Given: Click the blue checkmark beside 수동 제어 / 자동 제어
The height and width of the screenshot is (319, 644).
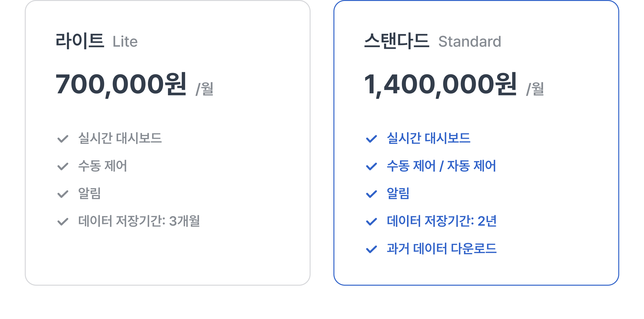Looking at the screenshot, I should click(x=372, y=166).
